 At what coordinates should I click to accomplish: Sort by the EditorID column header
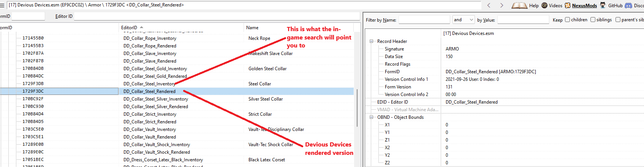(x=181, y=28)
